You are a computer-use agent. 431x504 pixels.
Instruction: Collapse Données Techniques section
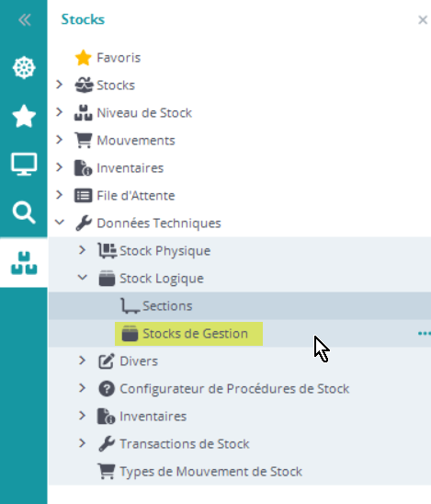[x=60, y=222]
